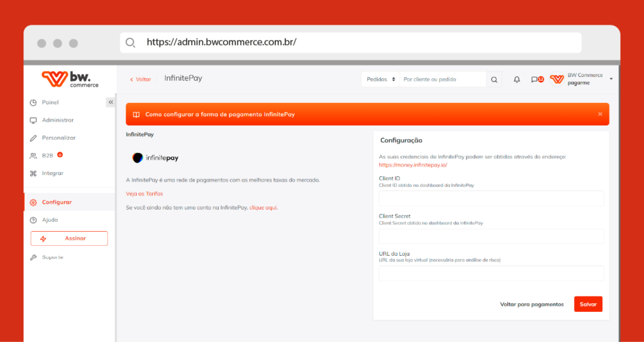The width and height of the screenshot is (644, 342).
Task: Click the browser address bar search icon
Action: [130, 42]
